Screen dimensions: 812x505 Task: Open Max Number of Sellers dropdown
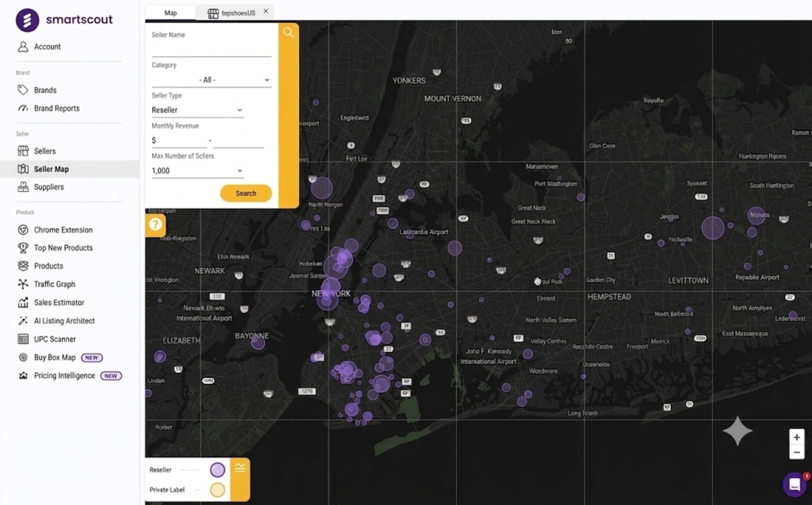pyautogui.click(x=197, y=170)
